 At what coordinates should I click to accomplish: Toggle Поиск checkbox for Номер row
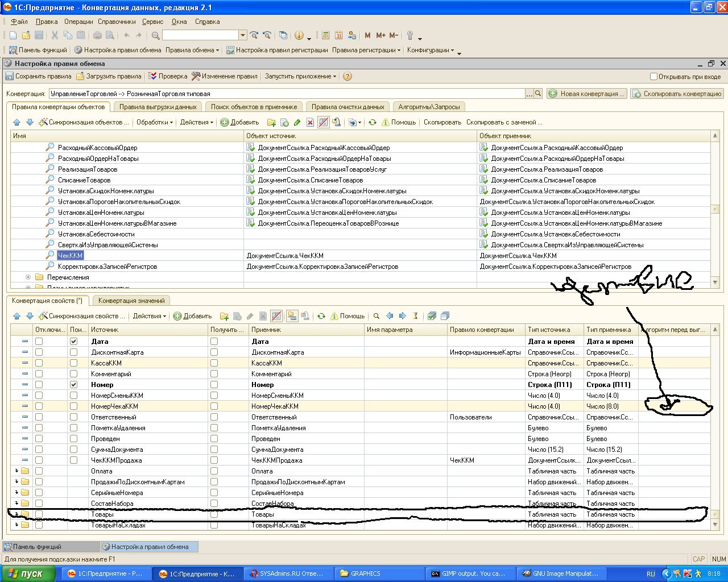pos(73,385)
